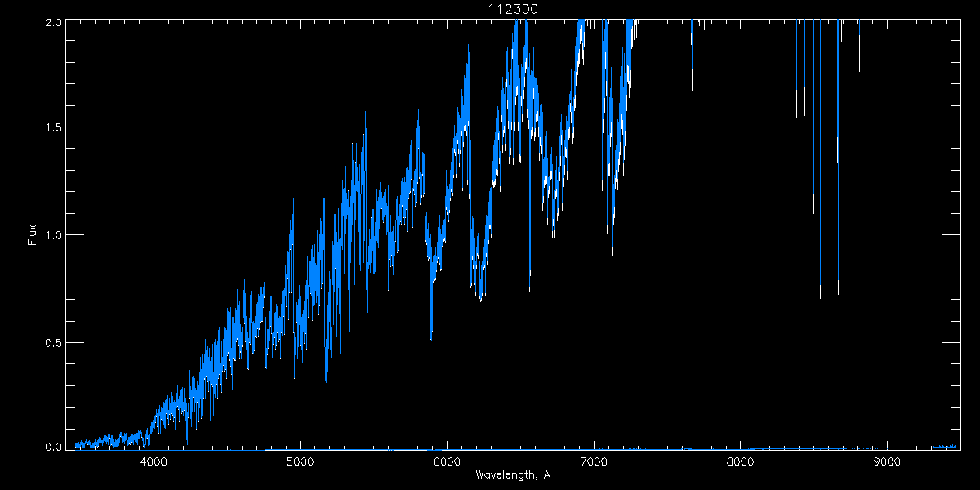Click the 5000 wavelength tick label
This screenshot has height=490, width=980.
click(301, 462)
